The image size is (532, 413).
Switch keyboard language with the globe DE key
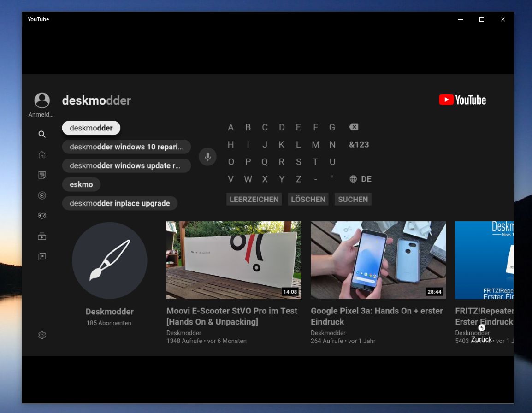coord(361,179)
